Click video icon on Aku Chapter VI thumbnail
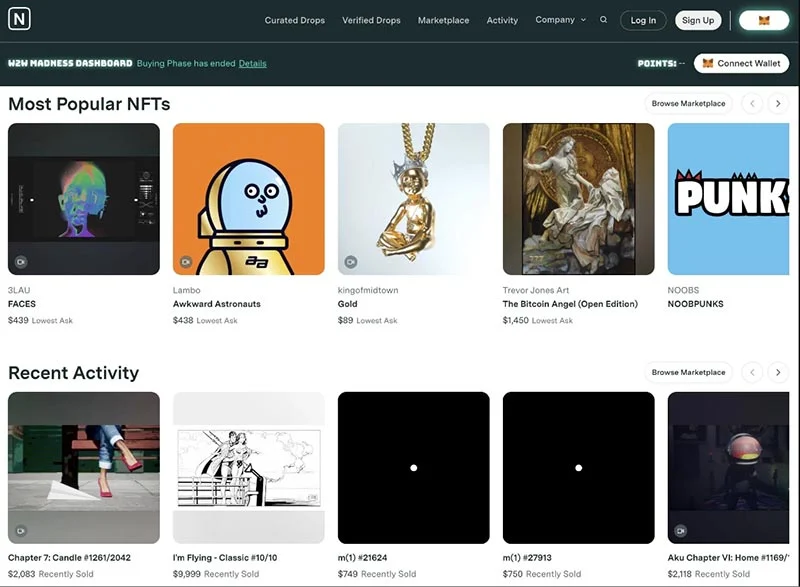Viewport: 800px width, 587px height. 681,531
